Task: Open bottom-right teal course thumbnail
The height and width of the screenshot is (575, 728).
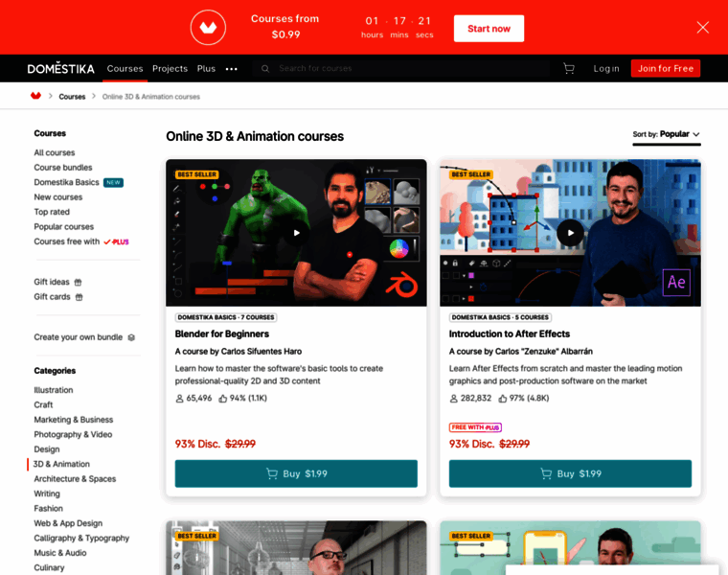Action: [x=570, y=547]
